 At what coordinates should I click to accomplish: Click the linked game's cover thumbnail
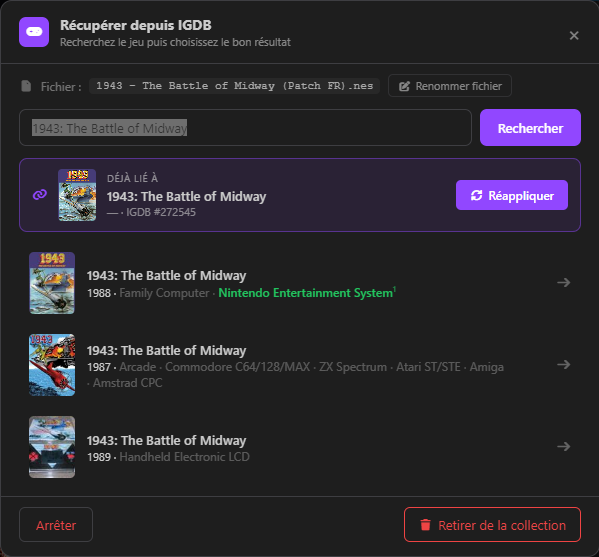[77, 195]
